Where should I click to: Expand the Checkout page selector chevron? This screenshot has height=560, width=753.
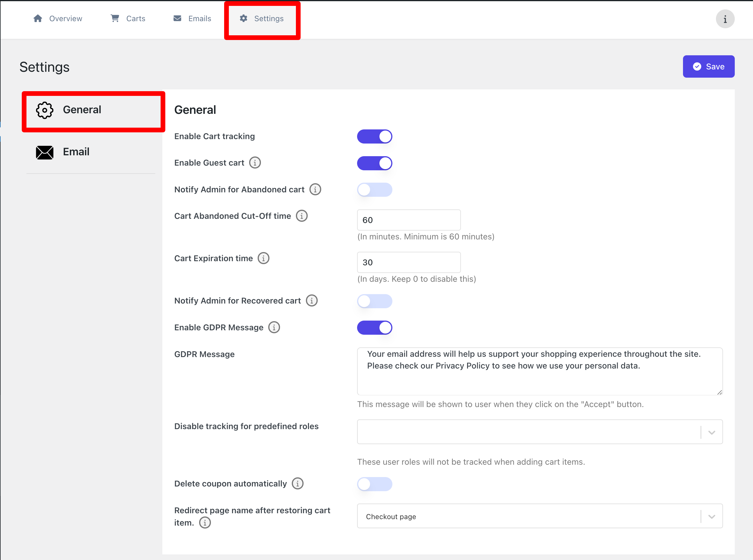711,516
